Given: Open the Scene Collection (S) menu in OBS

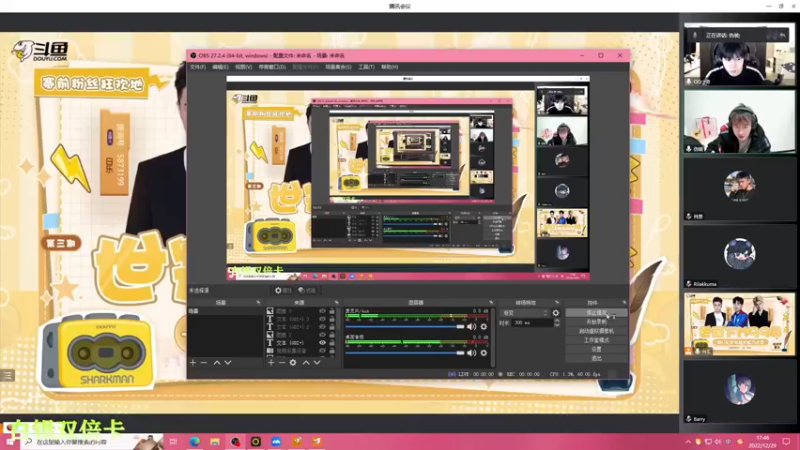Looking at the screenshot, I should click(x=338, y=67).
